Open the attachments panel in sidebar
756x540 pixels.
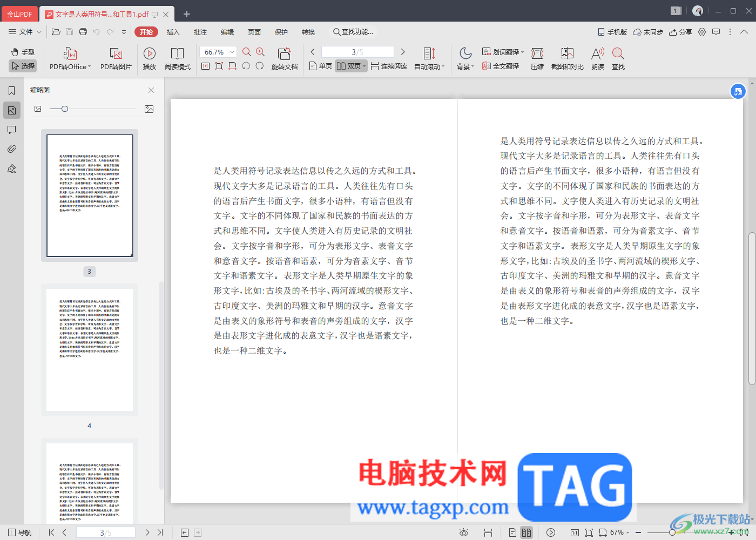pos(11,149)
